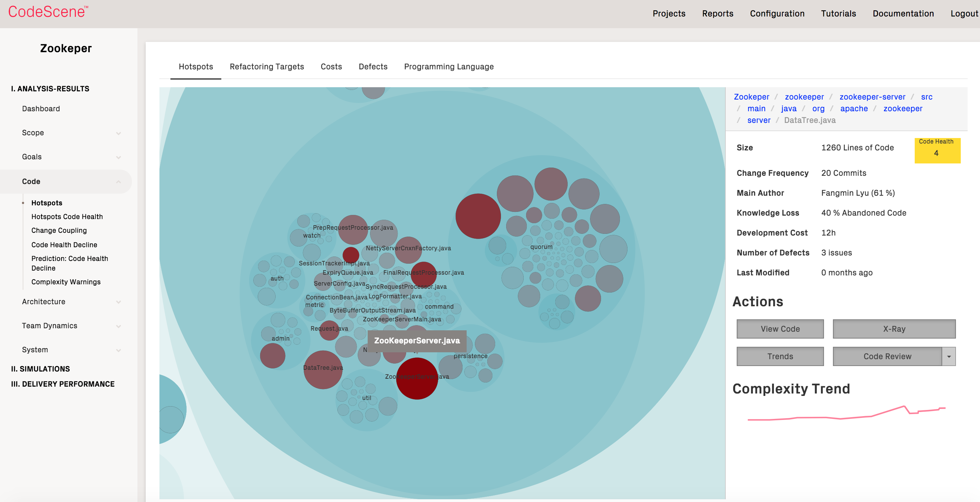The height and width of the screenshot is (502, 980).
Task: Click the command package label
Action: (x=439, y=306)
